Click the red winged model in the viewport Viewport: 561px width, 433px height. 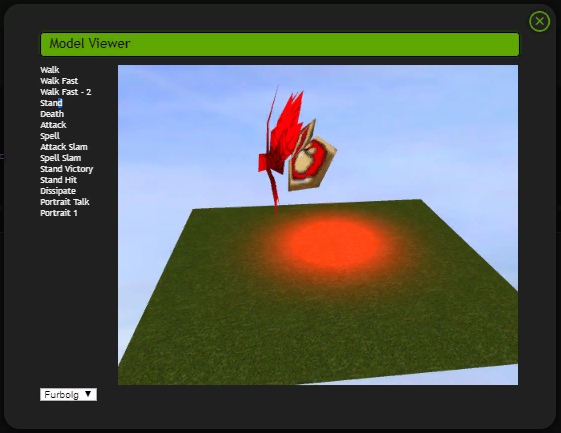(297, 150)
